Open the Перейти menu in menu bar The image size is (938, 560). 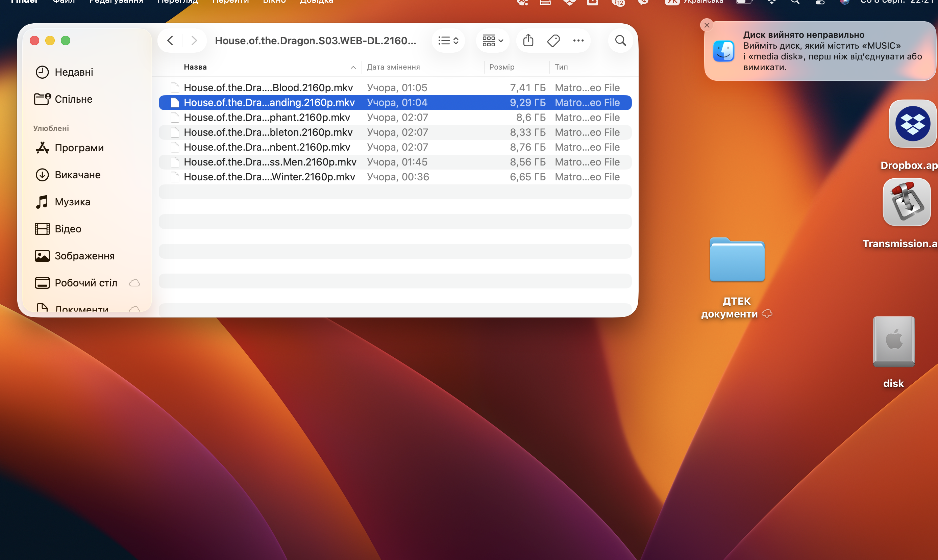[230, 2]
